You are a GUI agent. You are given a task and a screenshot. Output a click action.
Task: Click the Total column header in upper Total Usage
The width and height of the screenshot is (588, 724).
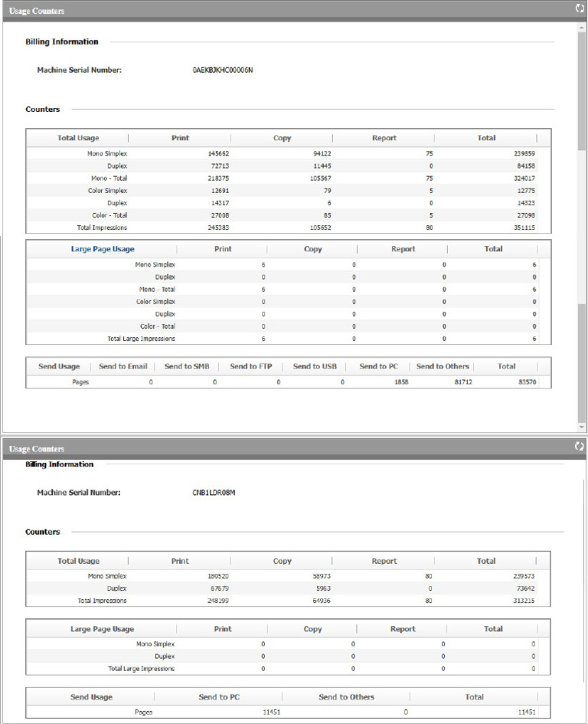pyautogui.click(x=486, y=138)
